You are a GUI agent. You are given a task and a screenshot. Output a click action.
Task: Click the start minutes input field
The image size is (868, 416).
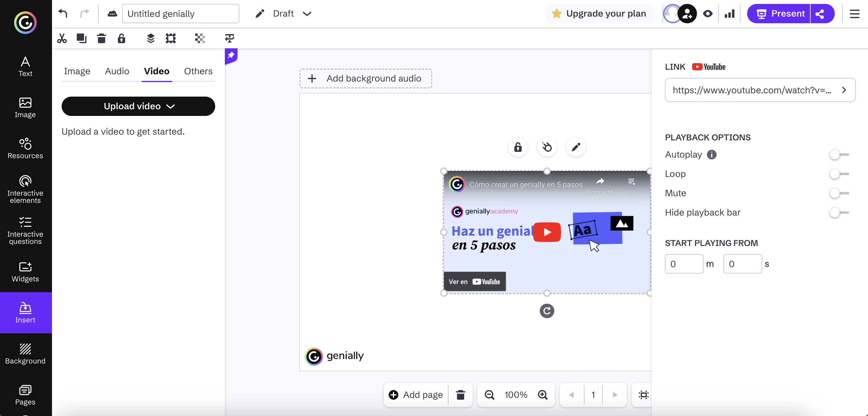(684, 264)
